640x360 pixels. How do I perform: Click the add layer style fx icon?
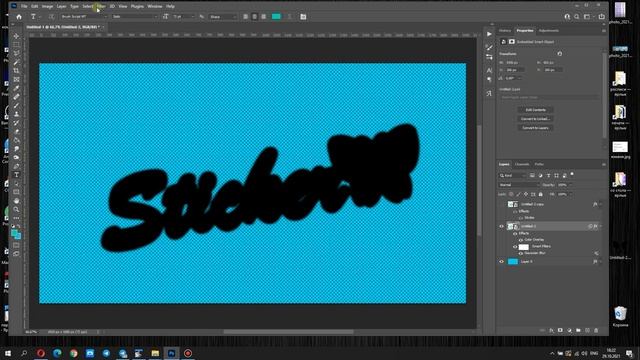click(x=551, y=330)
